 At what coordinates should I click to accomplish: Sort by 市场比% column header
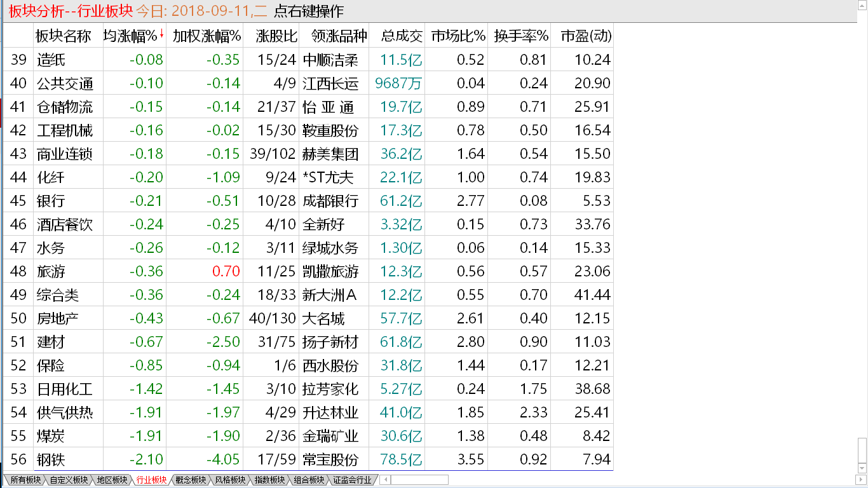pos(458,36)
